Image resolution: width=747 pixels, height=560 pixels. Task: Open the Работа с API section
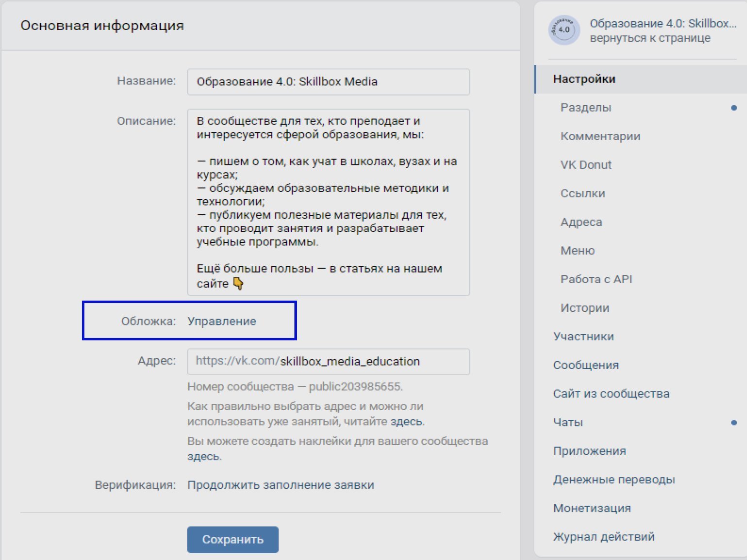tap(596, 279)
